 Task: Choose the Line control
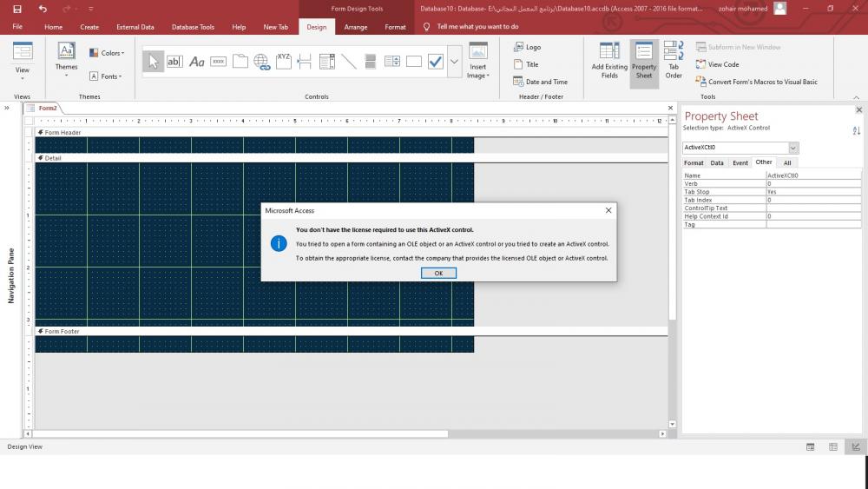pos(349,62)
